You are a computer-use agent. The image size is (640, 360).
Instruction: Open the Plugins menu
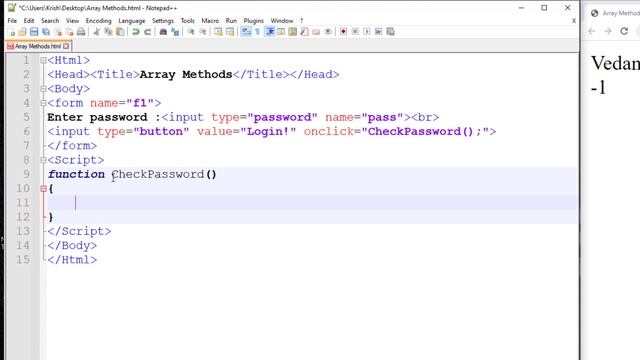[x=253, y=20]
